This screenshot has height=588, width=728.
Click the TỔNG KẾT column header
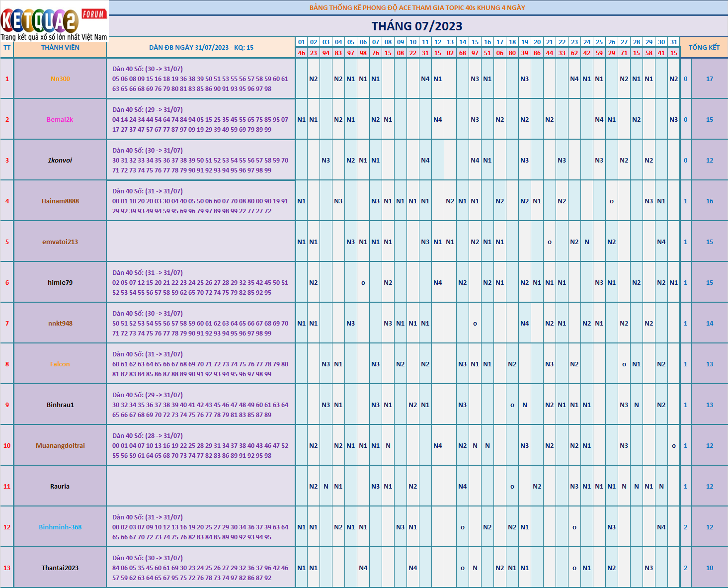pyautogui.click(x=704, y=47)
